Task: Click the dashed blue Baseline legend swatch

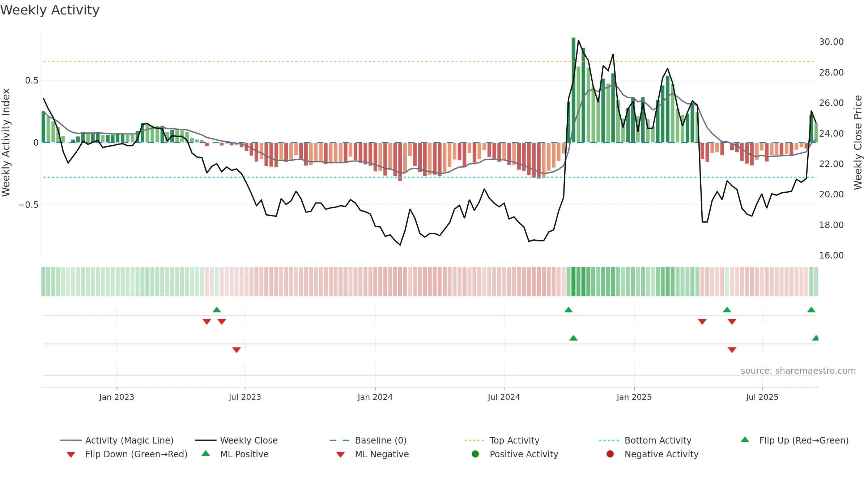Action: [340, 440]
